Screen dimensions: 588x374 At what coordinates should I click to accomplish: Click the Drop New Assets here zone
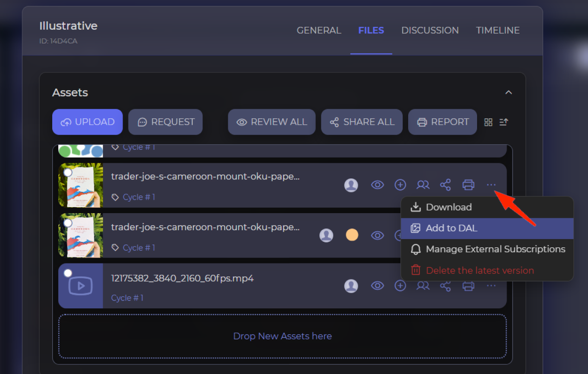282,336
